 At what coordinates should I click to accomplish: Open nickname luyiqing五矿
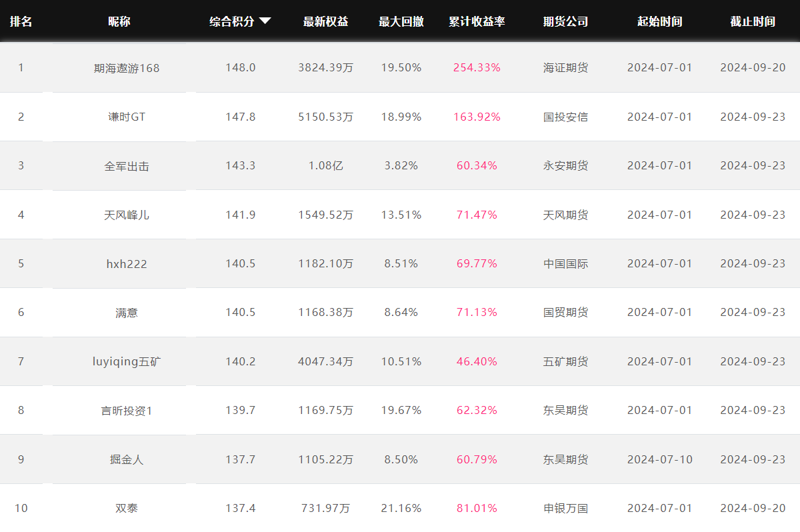pos(127,361)
